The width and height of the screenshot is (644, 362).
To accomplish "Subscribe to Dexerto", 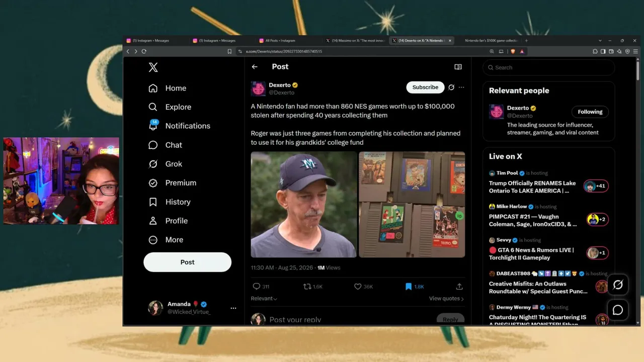I will 425,87.
